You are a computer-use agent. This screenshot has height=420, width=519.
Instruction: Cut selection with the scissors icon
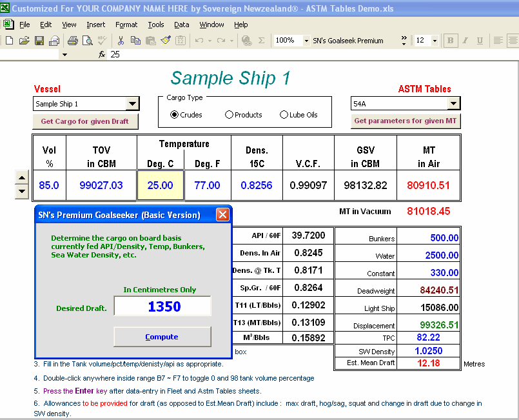coord(121,41)
